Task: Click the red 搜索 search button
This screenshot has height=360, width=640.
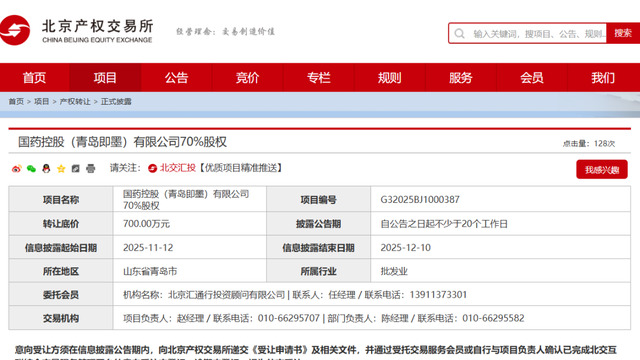Action: coord(623,33)
